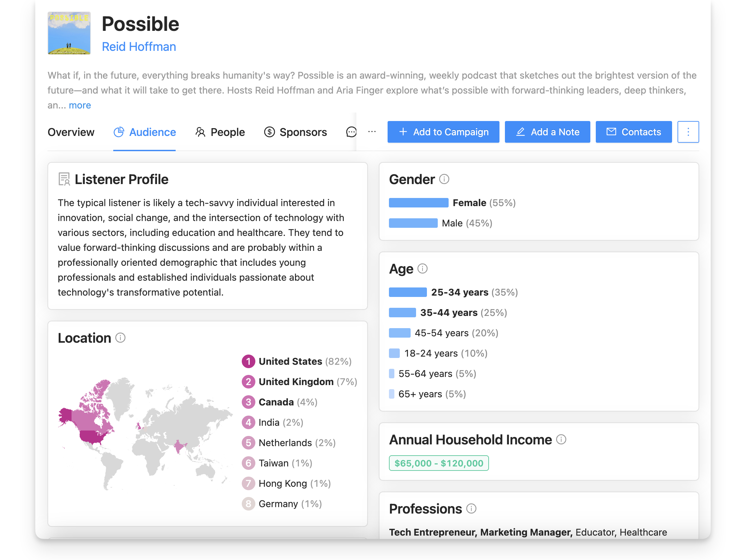Click the Add a Note button
Viewport: 746px width, 560px height.
coord(547,132)
